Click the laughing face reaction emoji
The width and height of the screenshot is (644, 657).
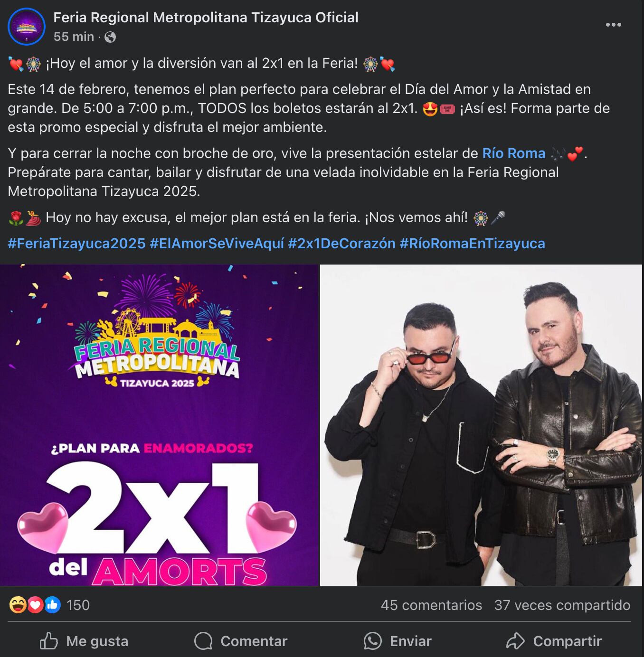click(x=18, y=605)
